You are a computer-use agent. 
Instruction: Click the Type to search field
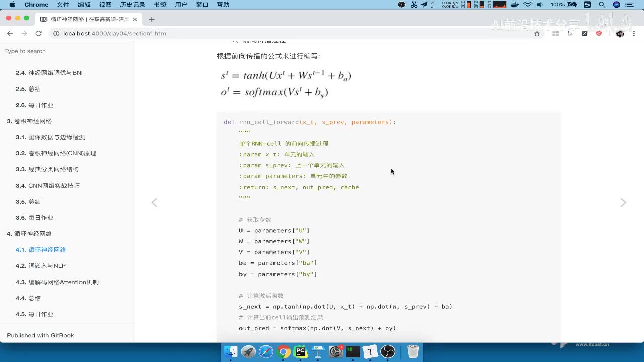(67, 51)
